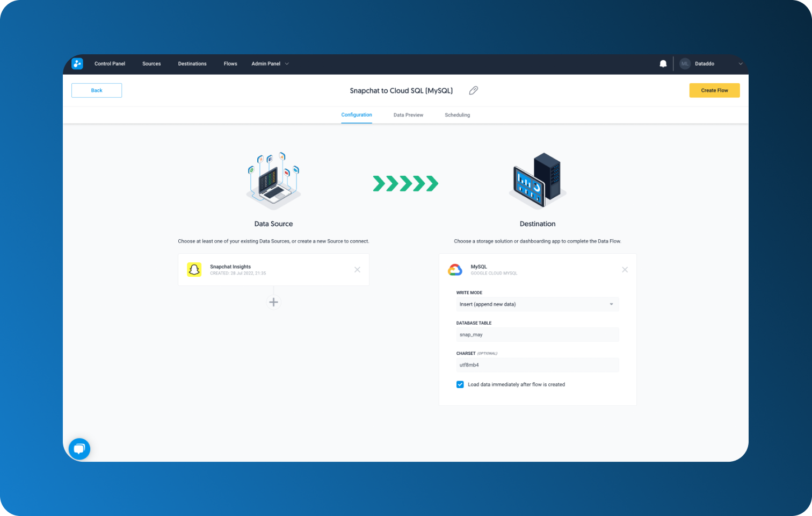Click the Back button

[x=97, y=90]
